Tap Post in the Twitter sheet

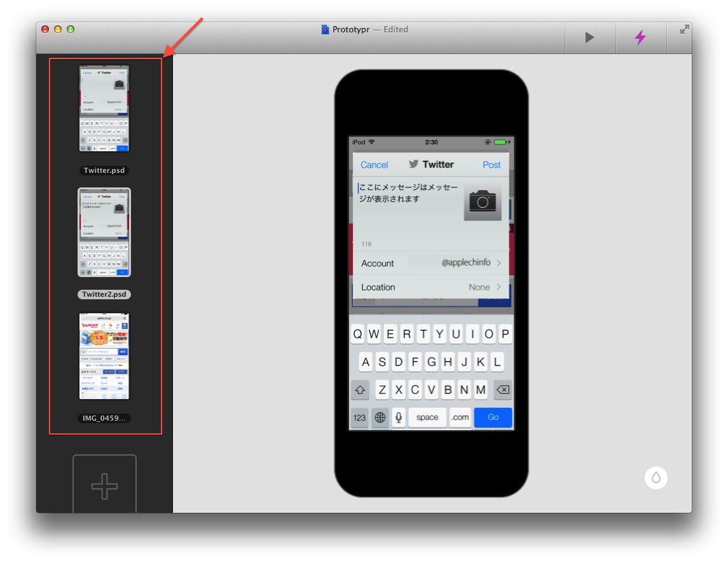(x=491, y=165)
